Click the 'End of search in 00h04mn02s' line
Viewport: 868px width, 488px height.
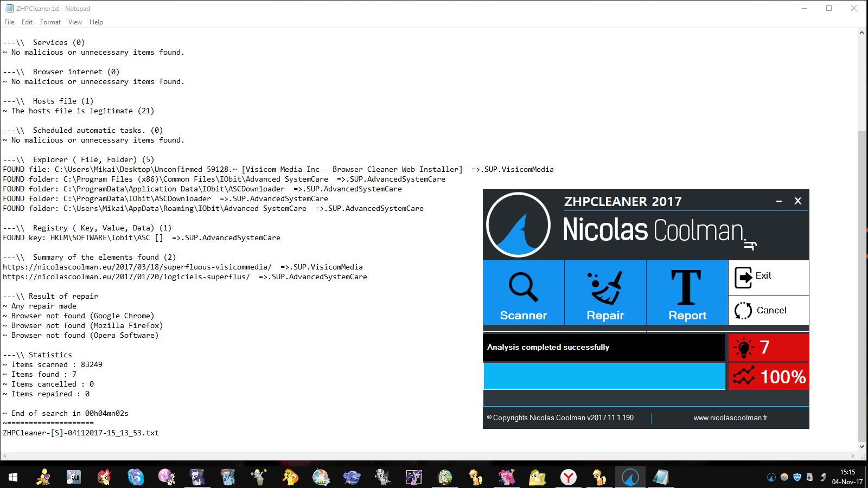66,413
